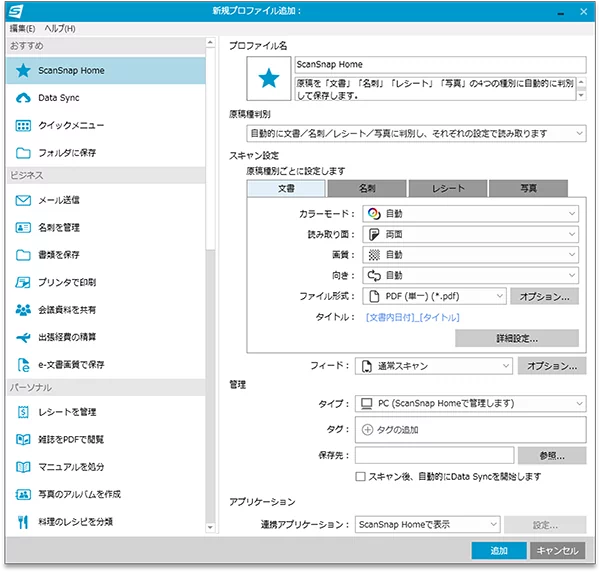600x572 pixels.
Task: Choose the 名刺を管理 card icon
Action: (x=23, y=228)
